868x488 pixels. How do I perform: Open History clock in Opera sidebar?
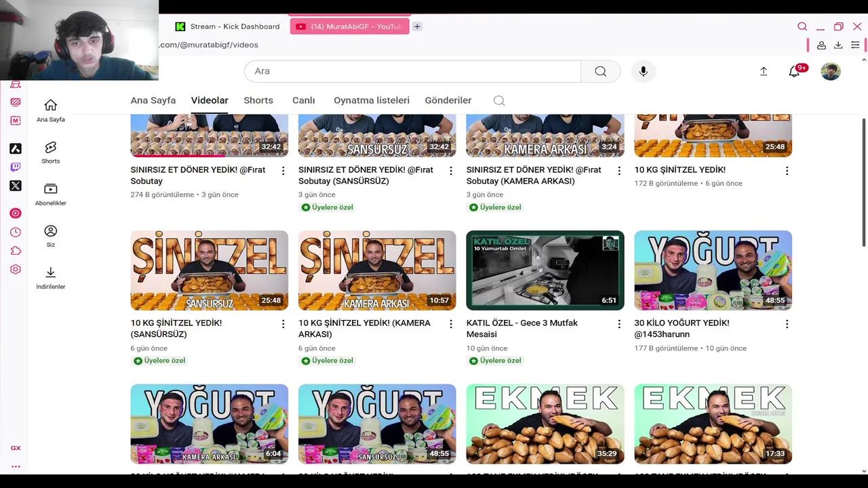point(16,232)
